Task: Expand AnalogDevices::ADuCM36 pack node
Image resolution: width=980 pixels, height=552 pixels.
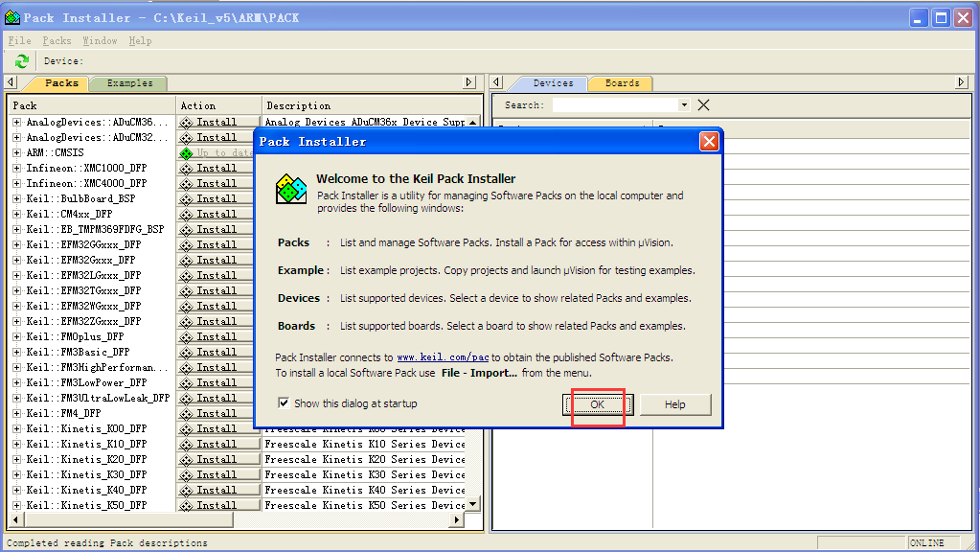Action: (17, 122)
